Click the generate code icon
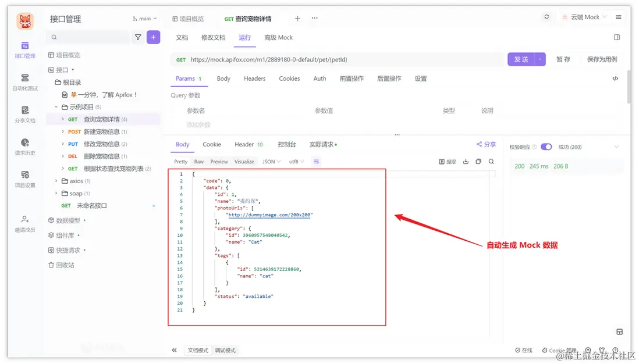Image resolution: width=639 pixels, height=364 pixels. click(615, 78)
